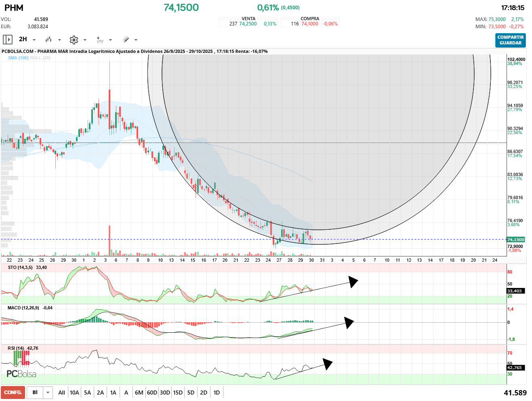532x401 pixels.
Task: Select the BI button
Action: 35,393
